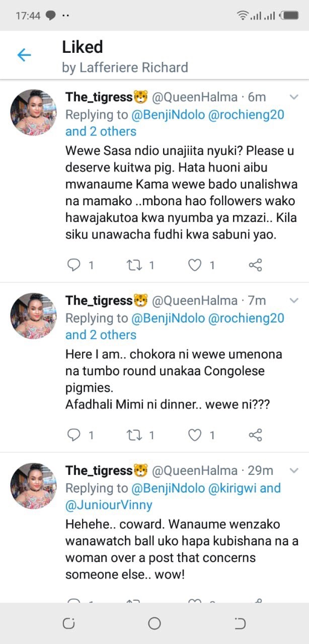Open @JuniourVinny profile link
The height and width of the screenshot is (644, 309).
(x=109, y=505)
